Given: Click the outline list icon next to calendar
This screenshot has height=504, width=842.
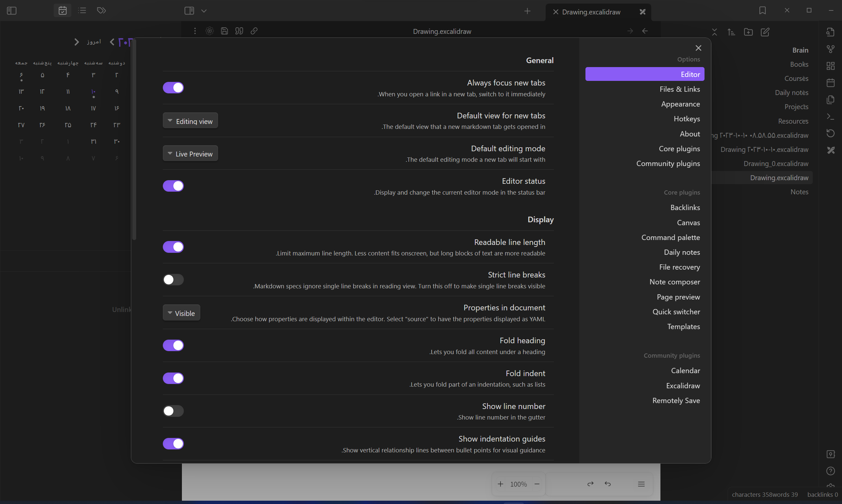Looking at the screenshot, I should (x=82, y=11).
